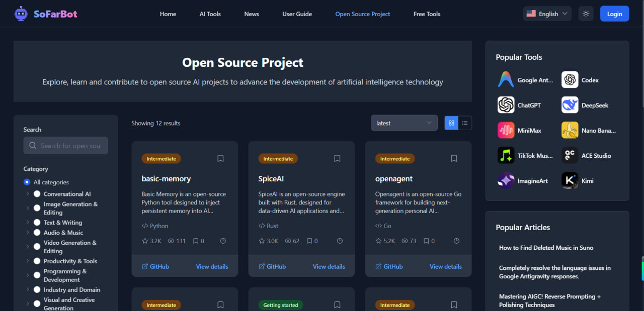
Task: Open the Free Tools nav item
Action: tap(427, 14)
